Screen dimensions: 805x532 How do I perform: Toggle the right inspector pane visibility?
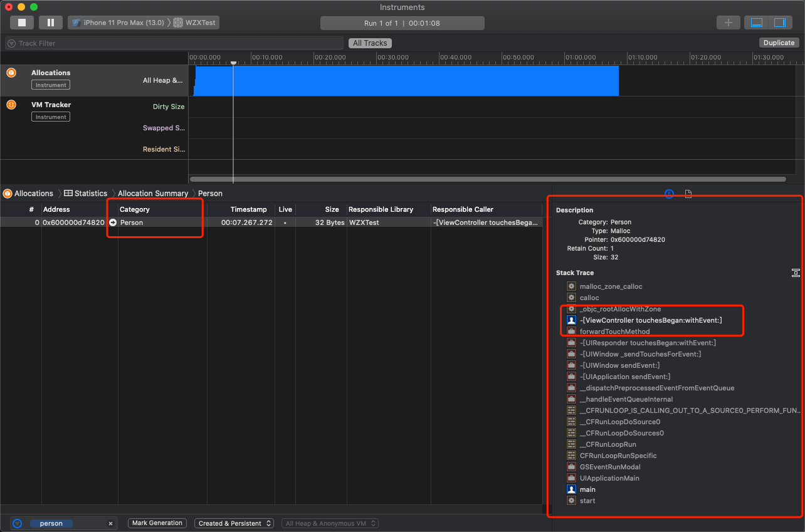[779, 23]
